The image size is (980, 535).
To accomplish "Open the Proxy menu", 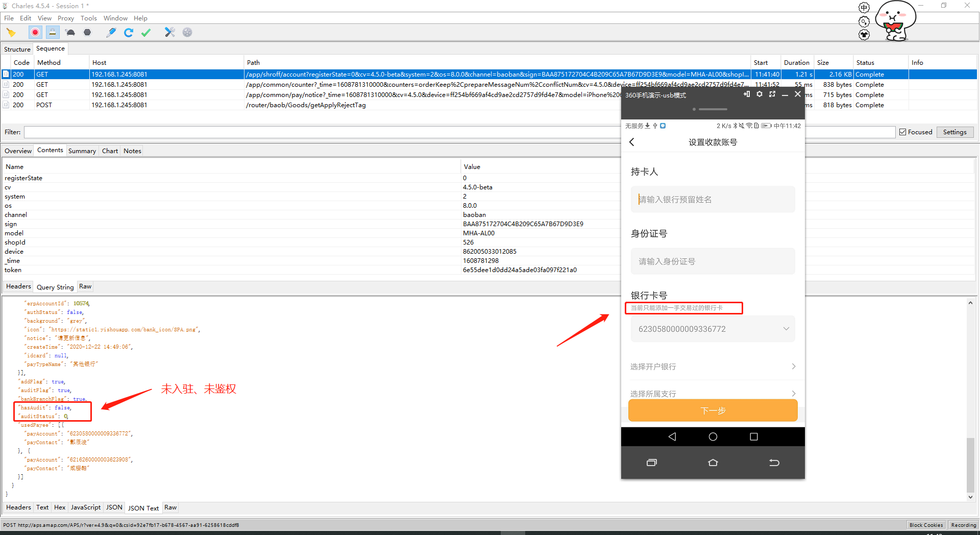I will click(66, 18).
